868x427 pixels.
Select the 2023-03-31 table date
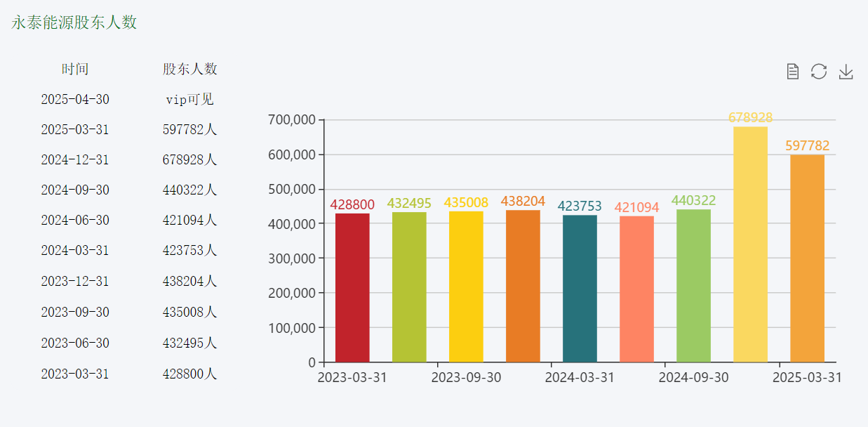tap(75, 374)
